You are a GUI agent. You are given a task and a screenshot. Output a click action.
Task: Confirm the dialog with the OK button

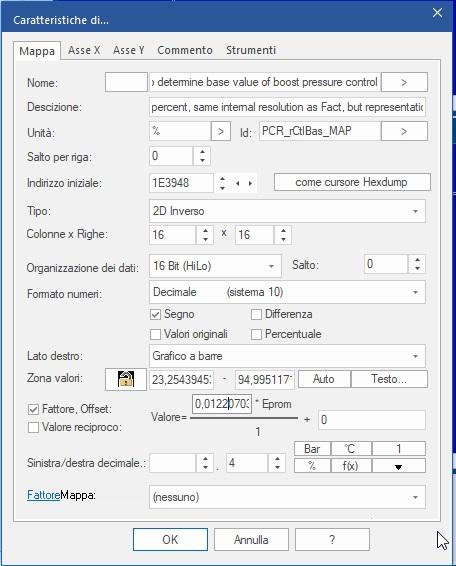coord(170,540)
